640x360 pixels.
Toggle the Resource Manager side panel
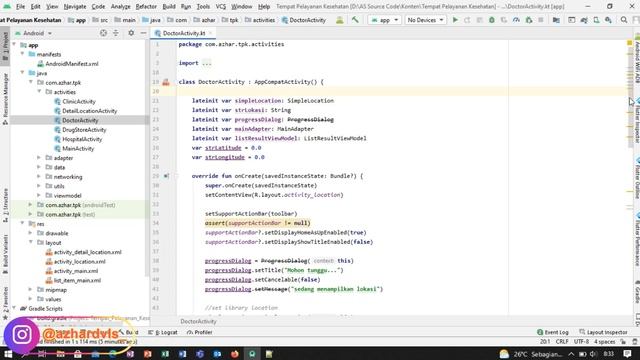pos(5,99)
